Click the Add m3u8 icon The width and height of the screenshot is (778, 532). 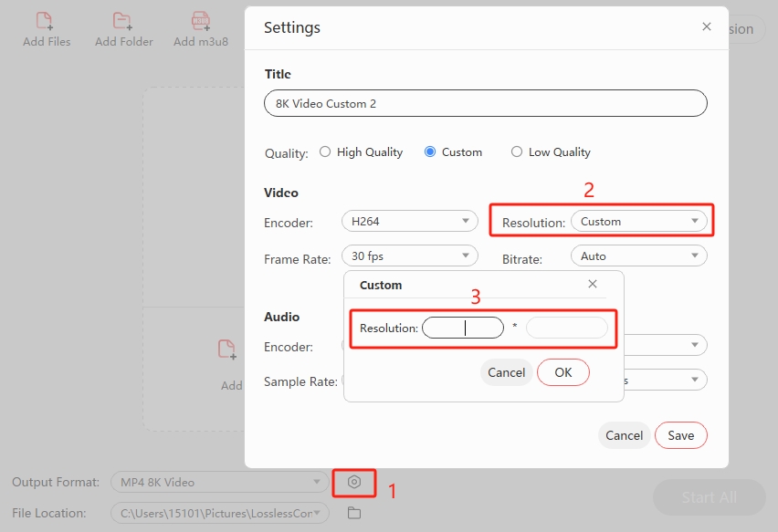pyautogui.click(x=201, y=21)
